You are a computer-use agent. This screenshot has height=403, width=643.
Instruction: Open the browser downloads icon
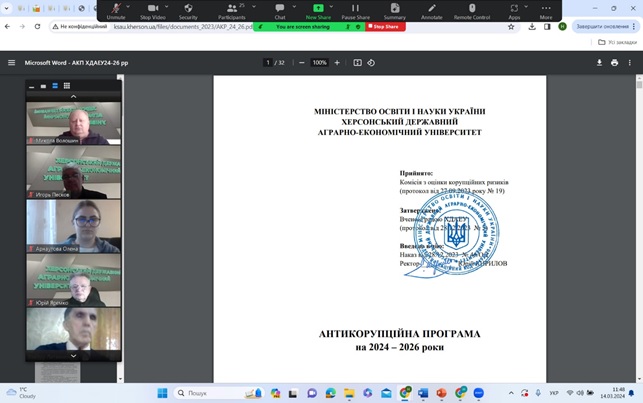[x=532, y=27]
